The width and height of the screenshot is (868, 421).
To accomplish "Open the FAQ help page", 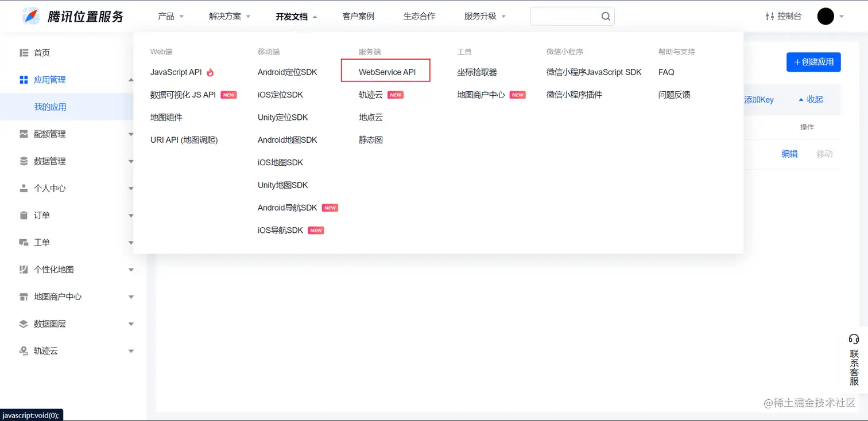I will coord(666,72).
